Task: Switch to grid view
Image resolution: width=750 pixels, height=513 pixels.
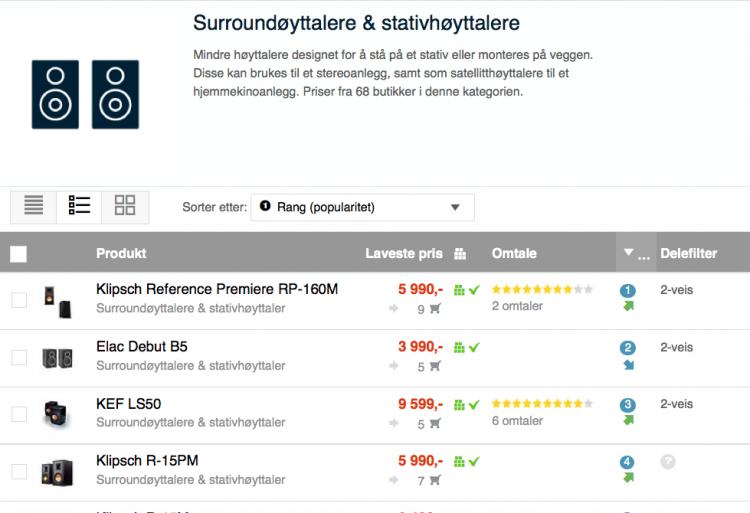Action: 125,206
